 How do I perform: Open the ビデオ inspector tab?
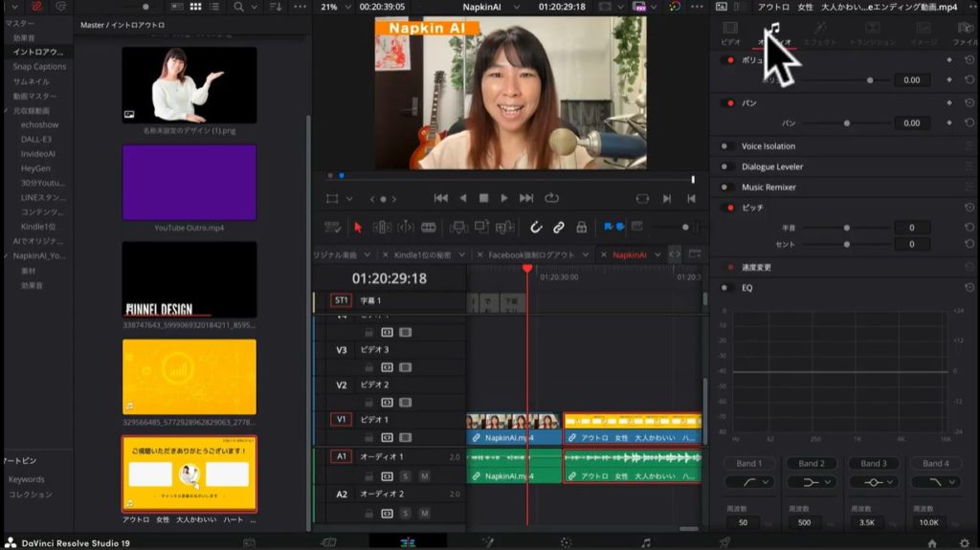[730, 33]
